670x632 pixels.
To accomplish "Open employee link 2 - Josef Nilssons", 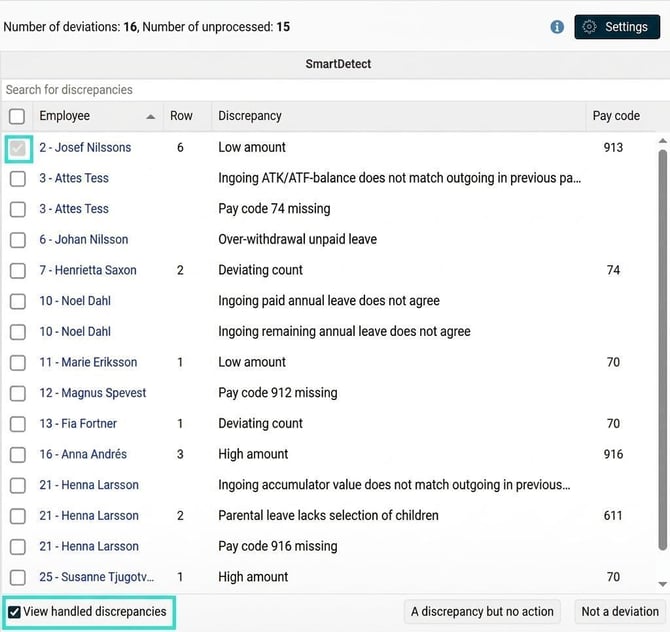I will [85, 147].
